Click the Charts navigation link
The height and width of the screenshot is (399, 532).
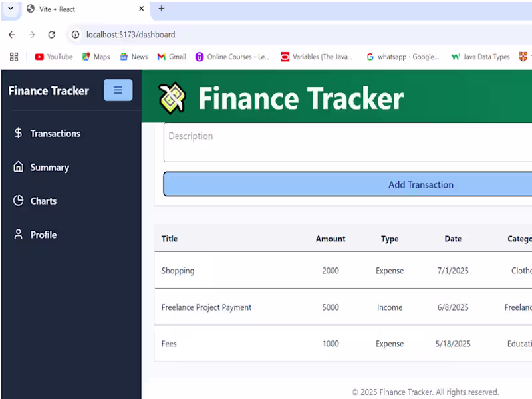point(43,201)
